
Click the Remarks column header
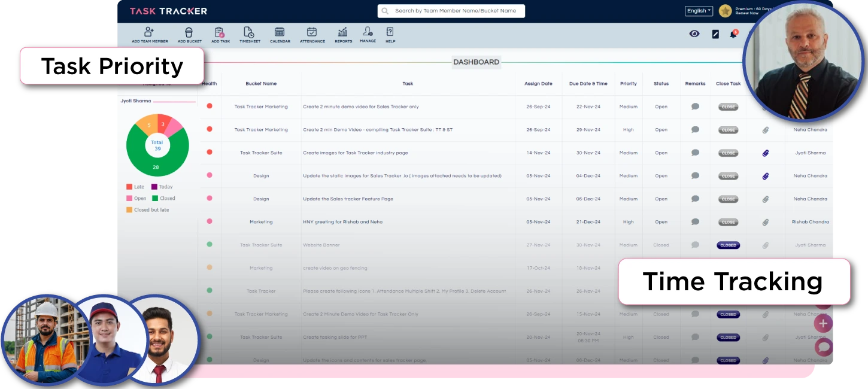(x=695, y=84)
